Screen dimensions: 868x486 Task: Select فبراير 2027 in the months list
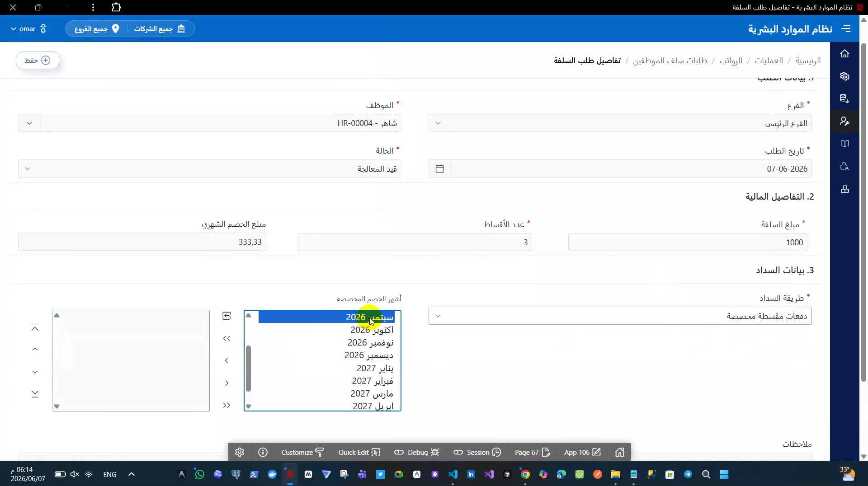click(x=326, y=381)
